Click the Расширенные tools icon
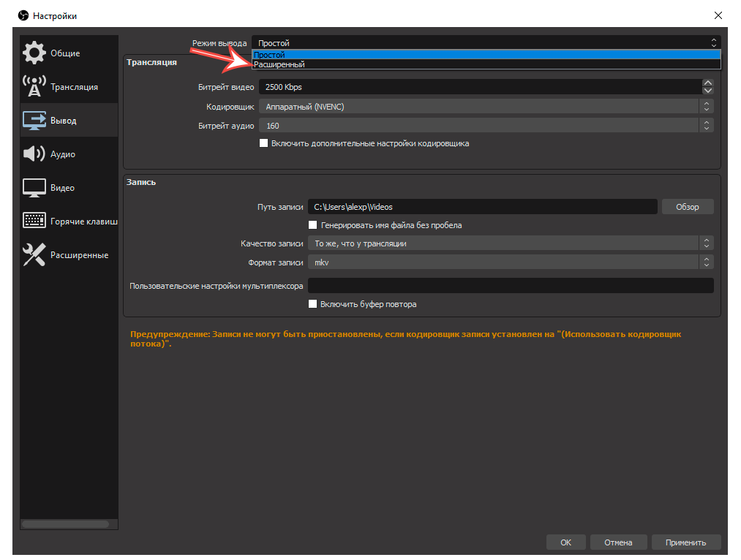Screen dimensions: 741x560 click(x=34, y=254)
